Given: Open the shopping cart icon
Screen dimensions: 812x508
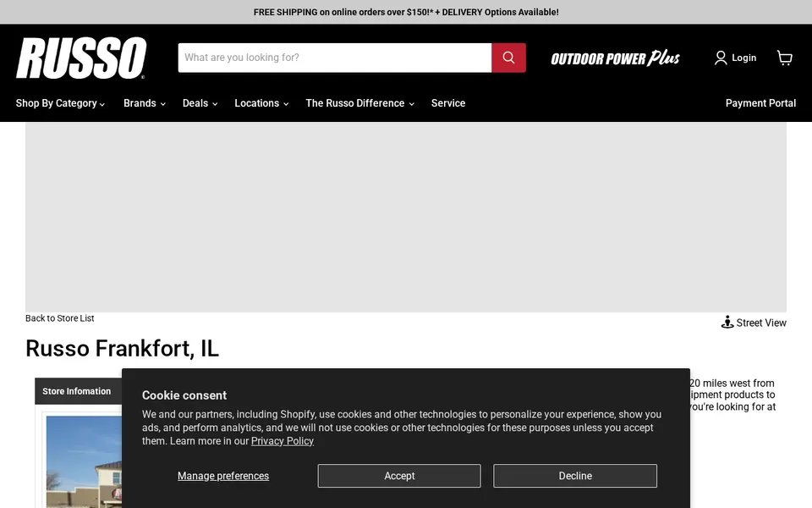Looking at the screenshot, I should point(785,58).
